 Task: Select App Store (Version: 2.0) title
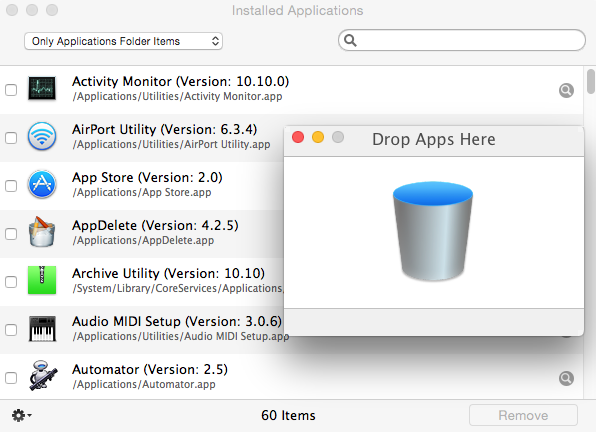point(147,177)
